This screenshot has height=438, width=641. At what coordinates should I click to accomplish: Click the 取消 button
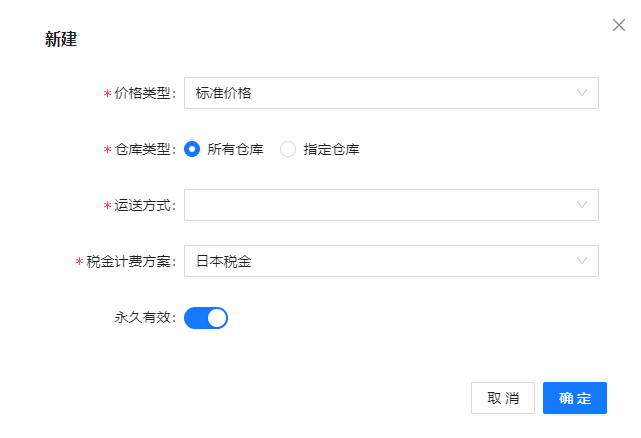click(x=502, y=398)
